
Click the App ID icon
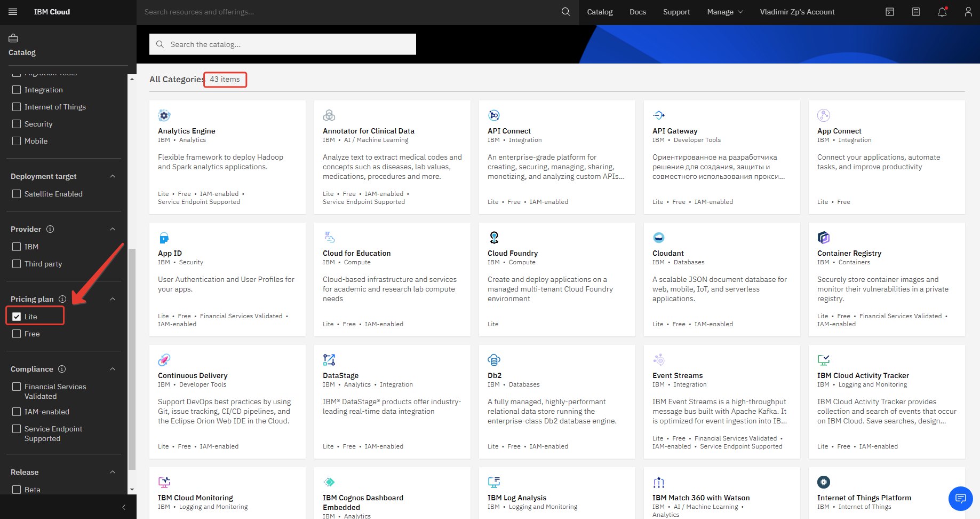click(x=164, y=238)
